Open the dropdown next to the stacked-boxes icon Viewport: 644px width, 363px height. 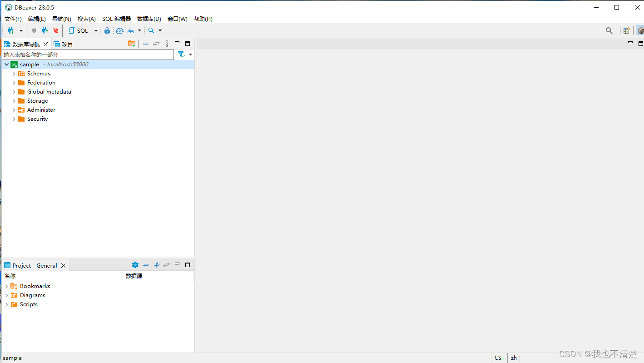[139, 31]
